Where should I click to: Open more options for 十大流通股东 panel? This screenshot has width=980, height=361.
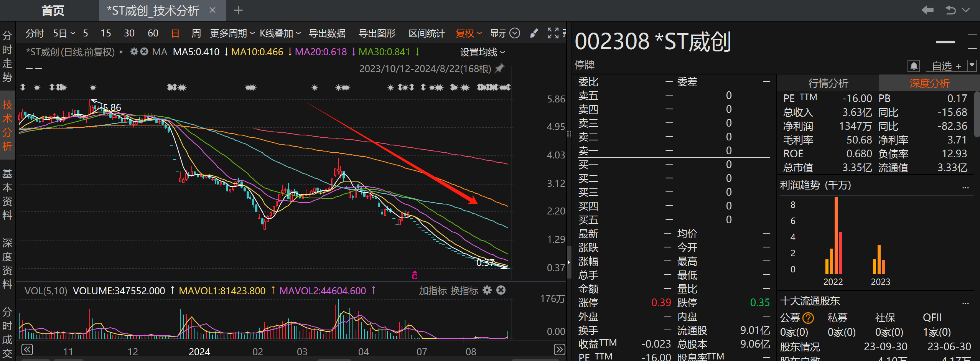(966, 303)
